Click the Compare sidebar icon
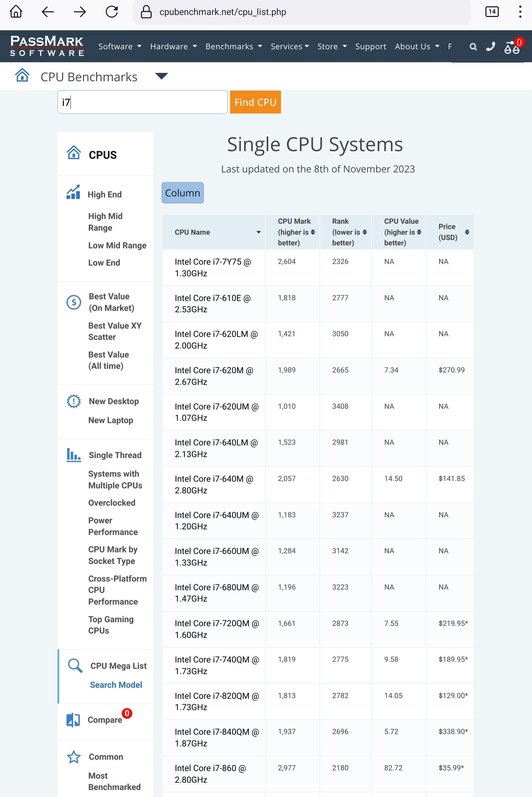Viewport: 532px width, 797px height. click(73, 720)
